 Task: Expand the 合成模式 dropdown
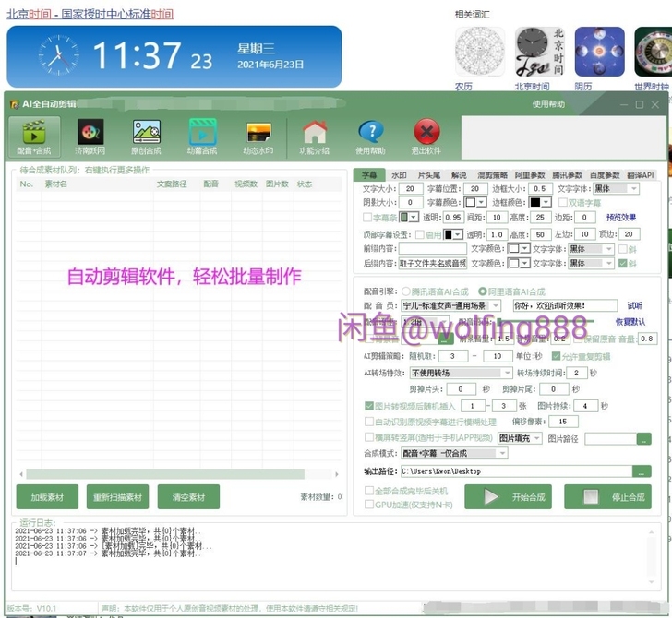pos(502,453)
